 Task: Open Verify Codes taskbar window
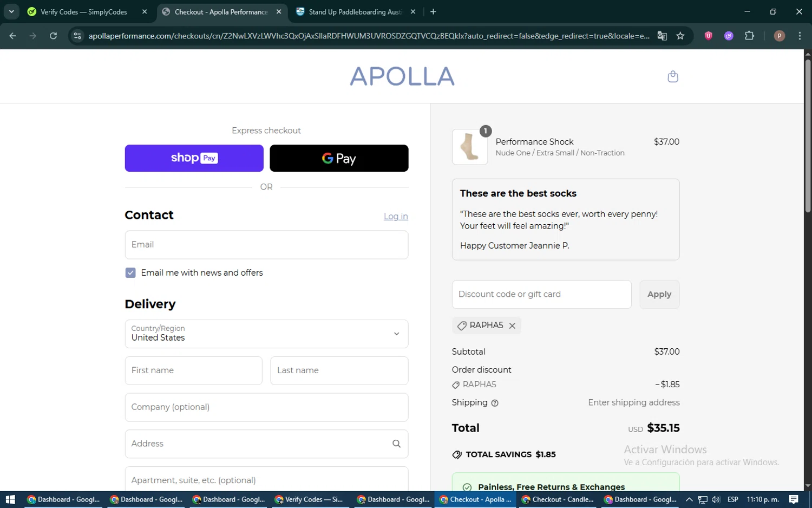[310, 499]
